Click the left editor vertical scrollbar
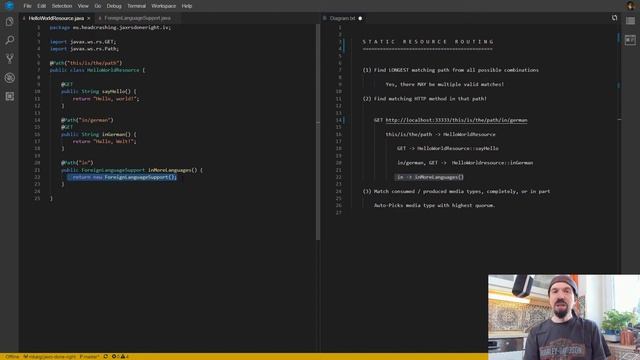640x360 pixels. click(x=318, y=132)
